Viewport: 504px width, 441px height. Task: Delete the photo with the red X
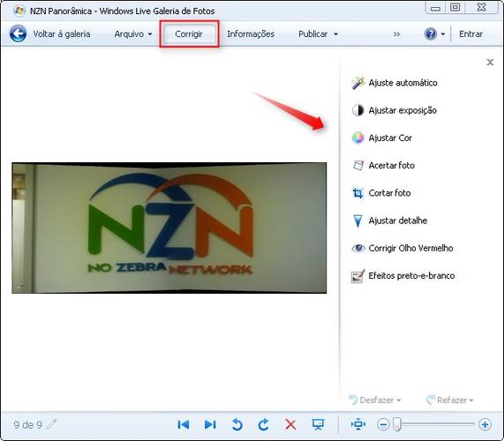pyautogui.click(x=290, y=424)
